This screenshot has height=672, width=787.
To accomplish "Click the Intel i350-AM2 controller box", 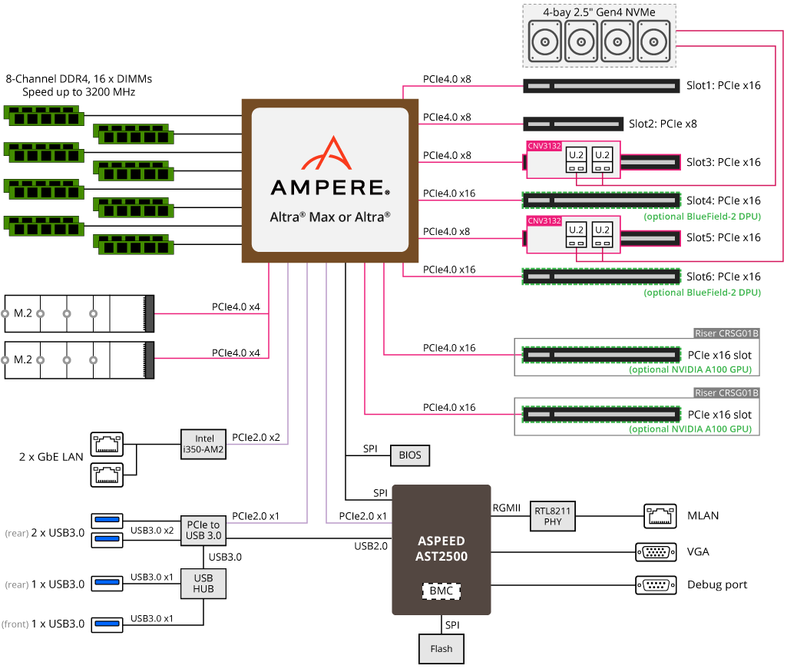I will (x=203, y=444).
